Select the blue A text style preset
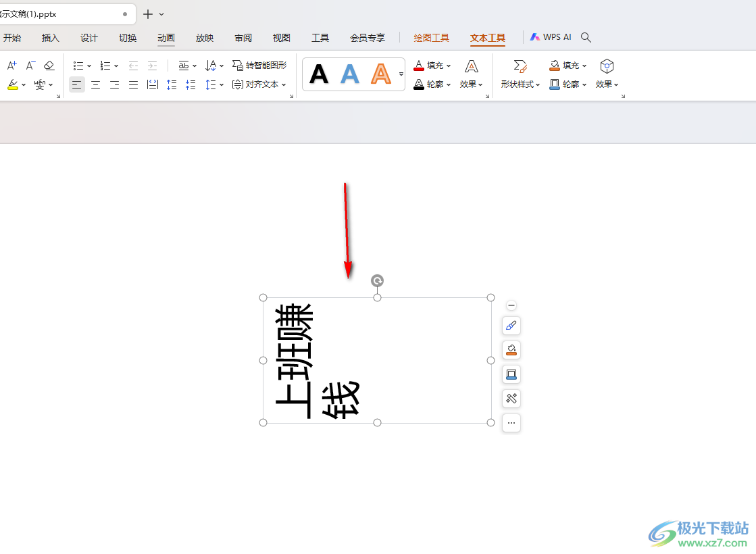This screenshot has width=756, height=554. 350,74
